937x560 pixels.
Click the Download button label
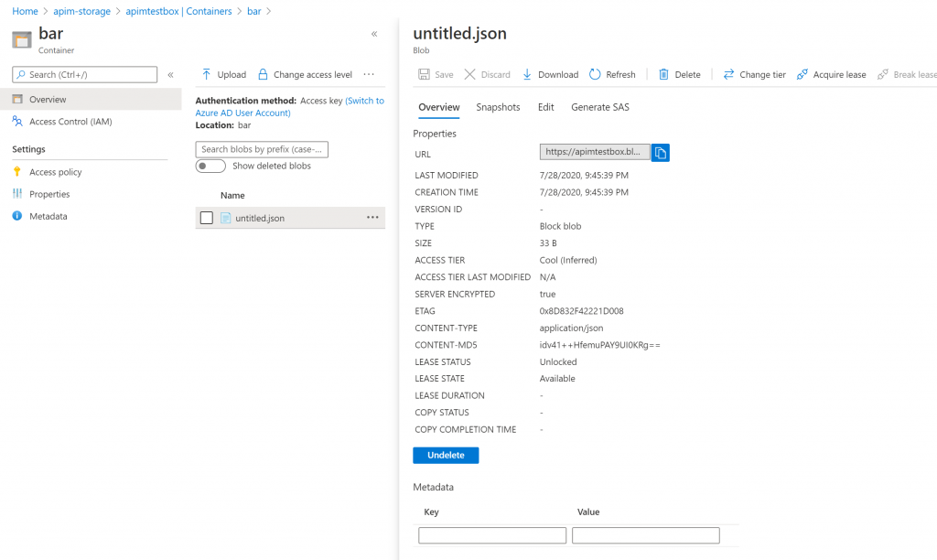coord(558,75)
